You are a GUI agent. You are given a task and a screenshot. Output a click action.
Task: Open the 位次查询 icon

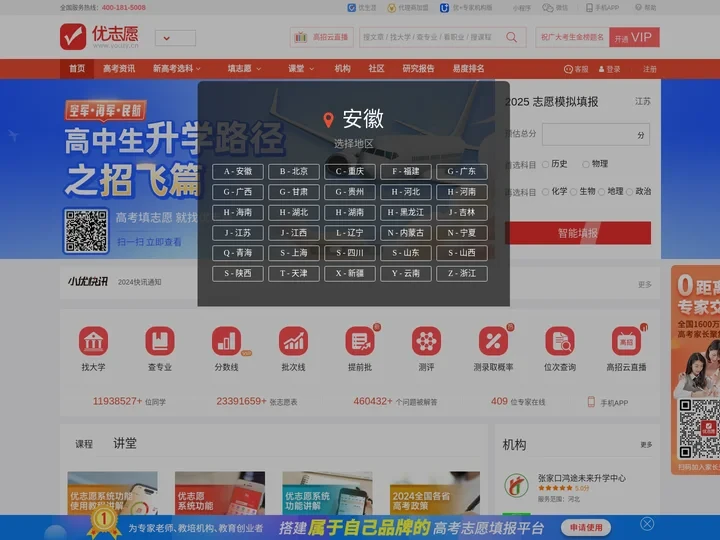[x=560, y=341]
